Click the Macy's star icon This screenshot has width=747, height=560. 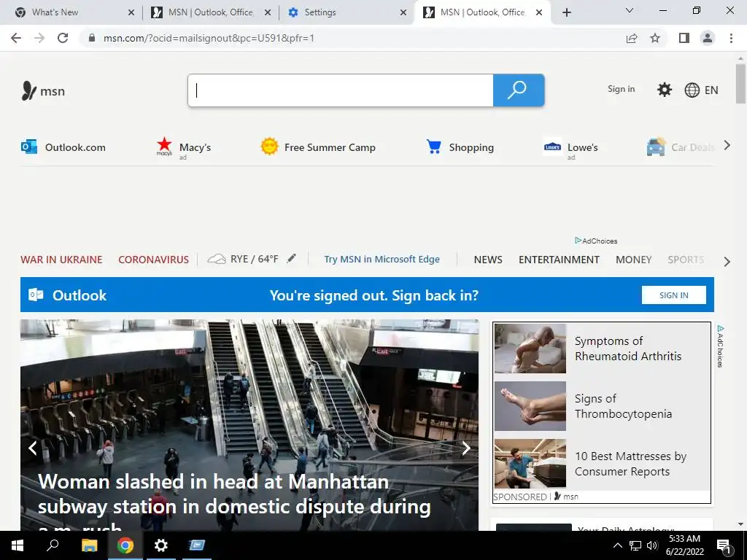point(164,146)
